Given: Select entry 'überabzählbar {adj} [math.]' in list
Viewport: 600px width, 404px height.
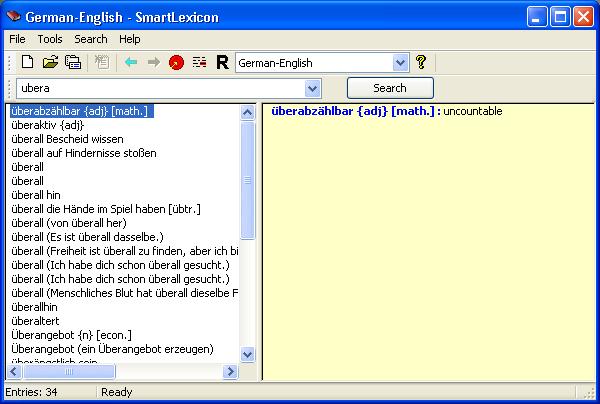Looking at the screenshot, I should 82,111.
